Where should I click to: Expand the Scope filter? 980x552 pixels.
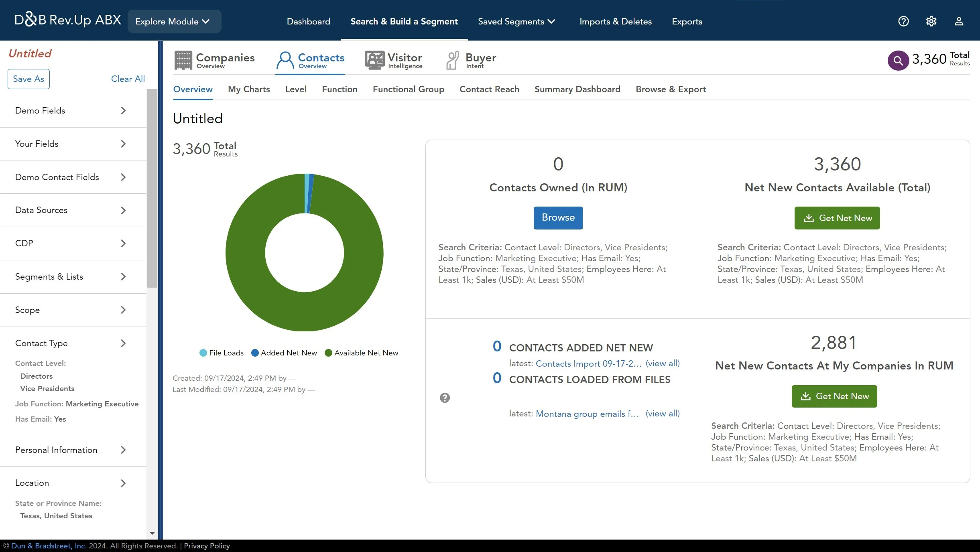tap(73, 310)
